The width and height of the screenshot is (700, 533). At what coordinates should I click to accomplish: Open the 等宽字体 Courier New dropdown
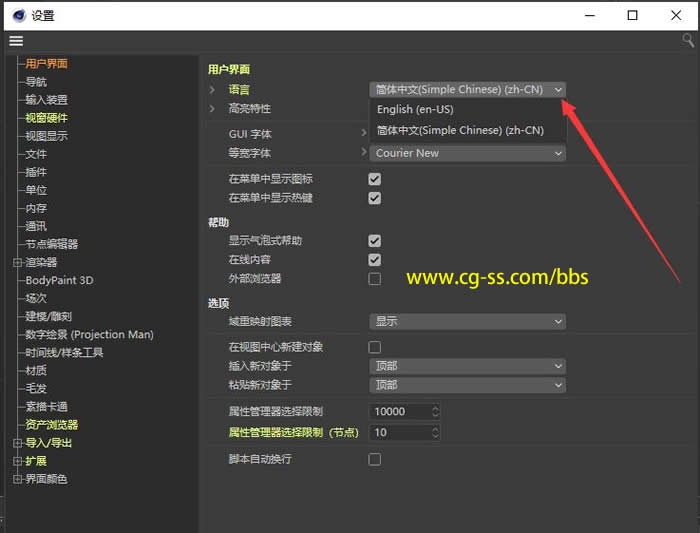(467, 153)
